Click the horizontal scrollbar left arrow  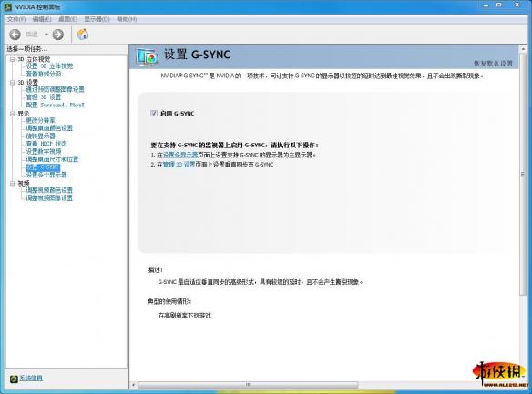133,385
